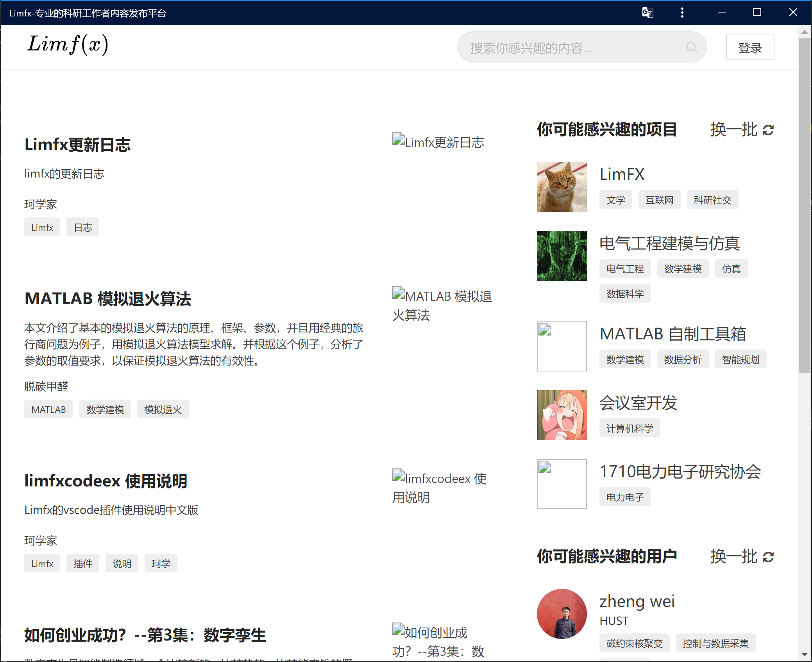Image resolution: width=812 pixels, height=662 pixels.
Task: Open the MATLAB 模拟退火算法 article
Action: click(x=108, y=299)
